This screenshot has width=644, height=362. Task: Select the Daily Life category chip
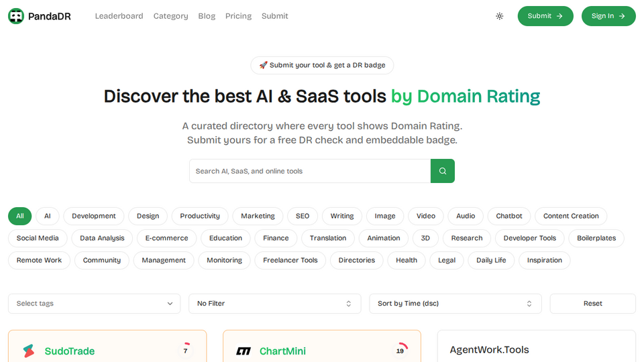491,260
